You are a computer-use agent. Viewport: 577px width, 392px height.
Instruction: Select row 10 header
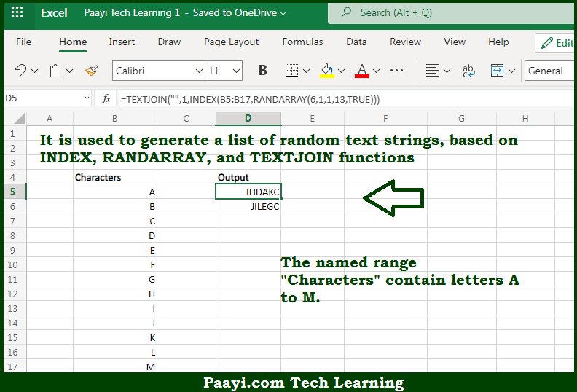pyautogui.click(x=13, y=264)
